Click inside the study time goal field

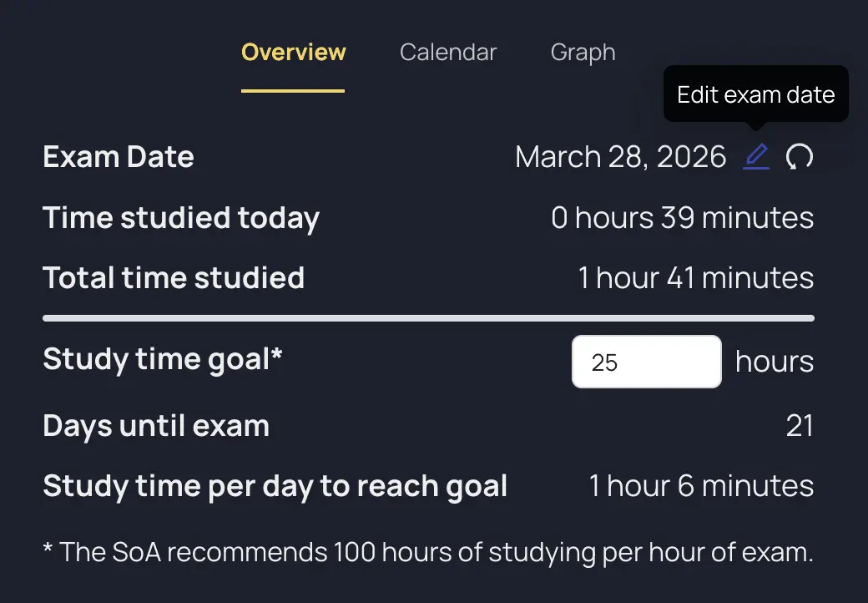pyautogui.click(x=647, y=361)
